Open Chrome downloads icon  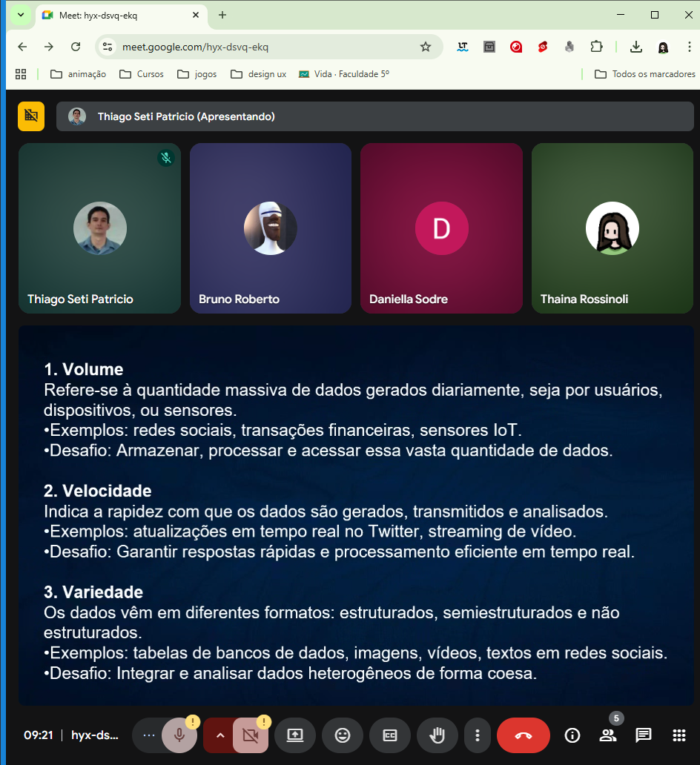click(x=635, y=46)
